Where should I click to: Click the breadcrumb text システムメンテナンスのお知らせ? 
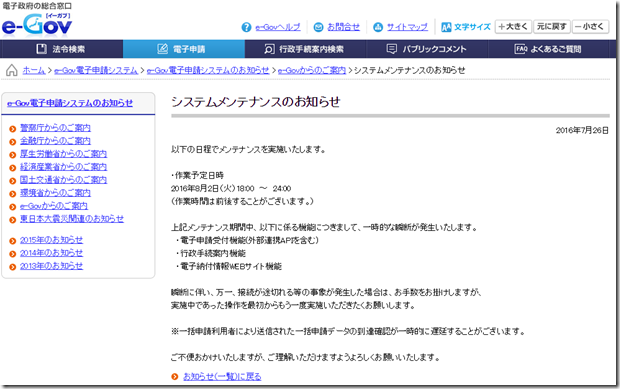pos(409,70)
